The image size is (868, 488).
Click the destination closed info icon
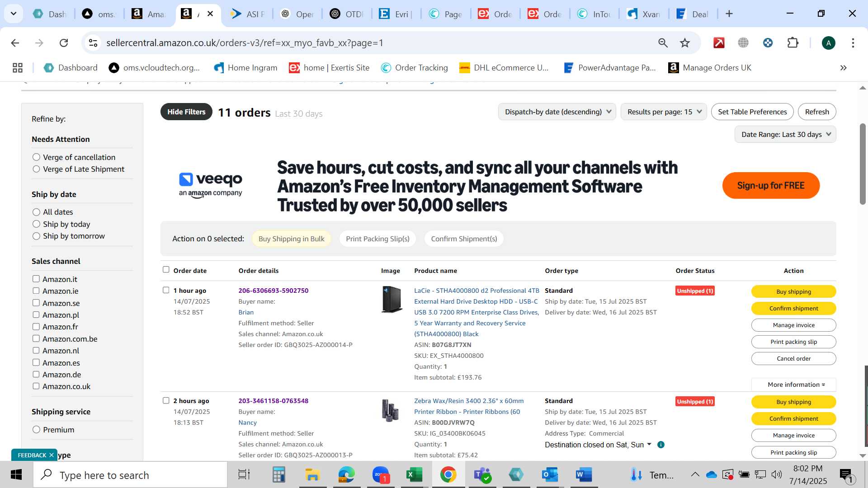660,445
